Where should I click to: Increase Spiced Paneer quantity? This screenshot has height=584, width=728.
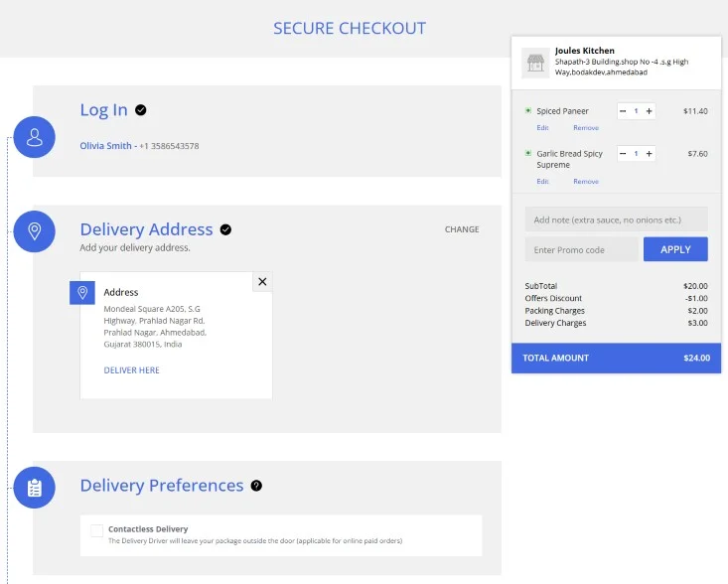pos(650,111)
